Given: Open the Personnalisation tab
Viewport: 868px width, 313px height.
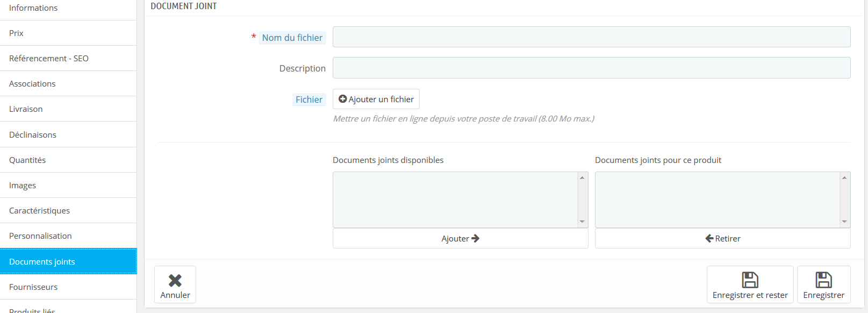Looking at the screenshot, I should (68, 236).
